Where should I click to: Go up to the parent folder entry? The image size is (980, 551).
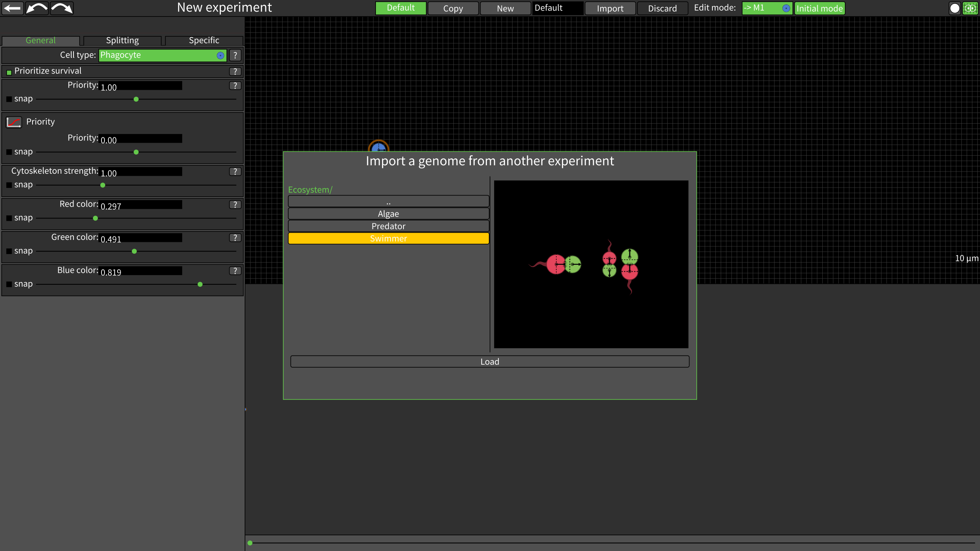(x=389, y=201)
